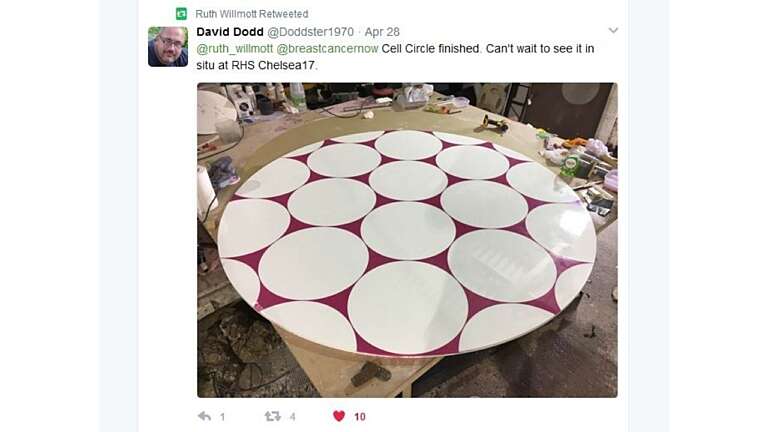Image resolution: width=768 pixels, height=432 pixels.
Task: Toggle the red heart like icon
Action: 339,416
